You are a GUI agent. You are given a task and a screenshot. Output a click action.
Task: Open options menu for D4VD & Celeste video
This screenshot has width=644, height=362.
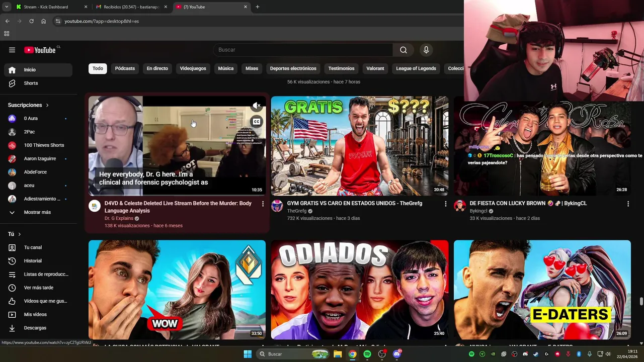point(263,204)
